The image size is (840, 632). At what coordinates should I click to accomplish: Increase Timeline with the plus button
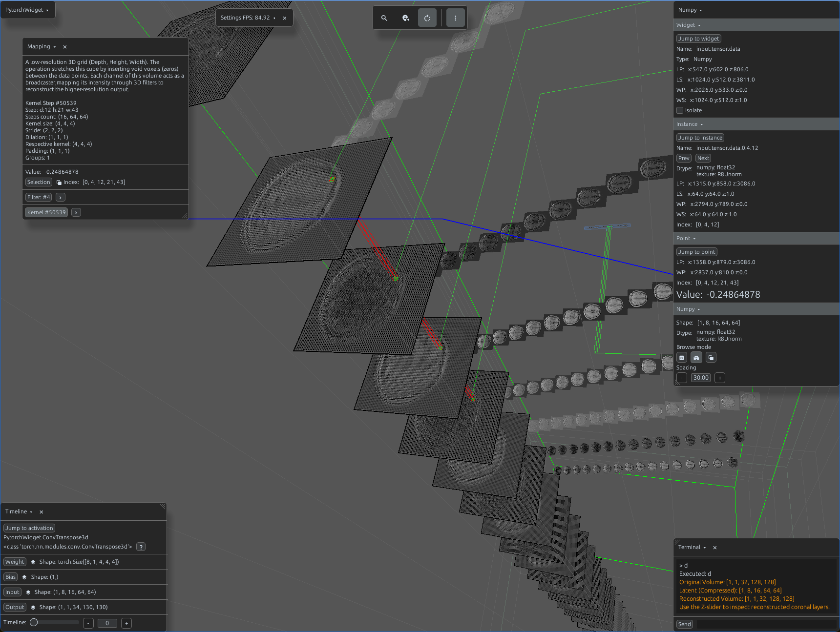pyautogui.click(x=126, y=623)
